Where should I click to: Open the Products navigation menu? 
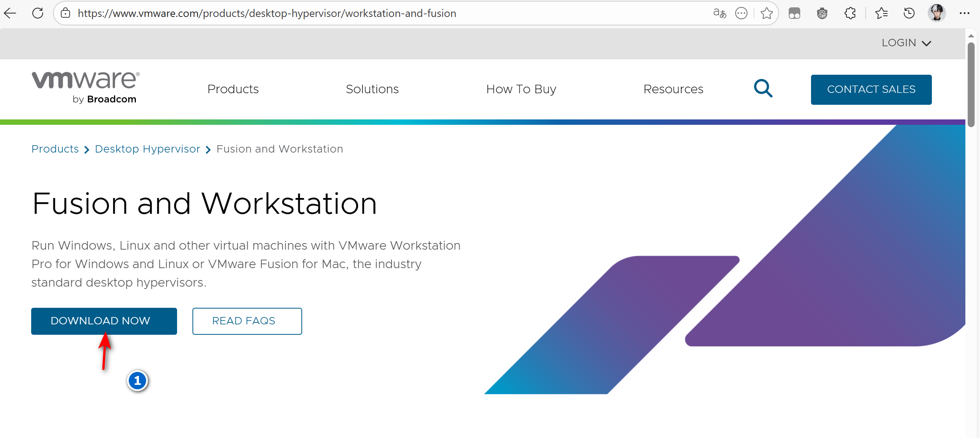click(x=233, y=89)
